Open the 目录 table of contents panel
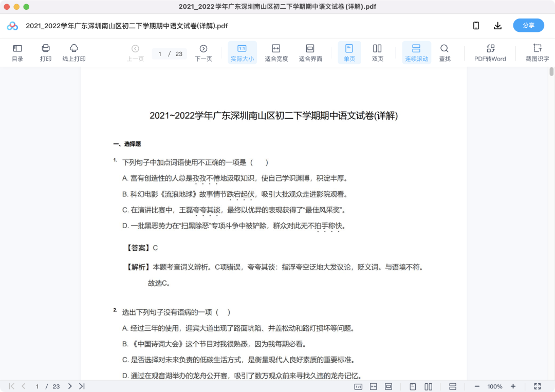555x392 pixels. (x=17, y=53)
